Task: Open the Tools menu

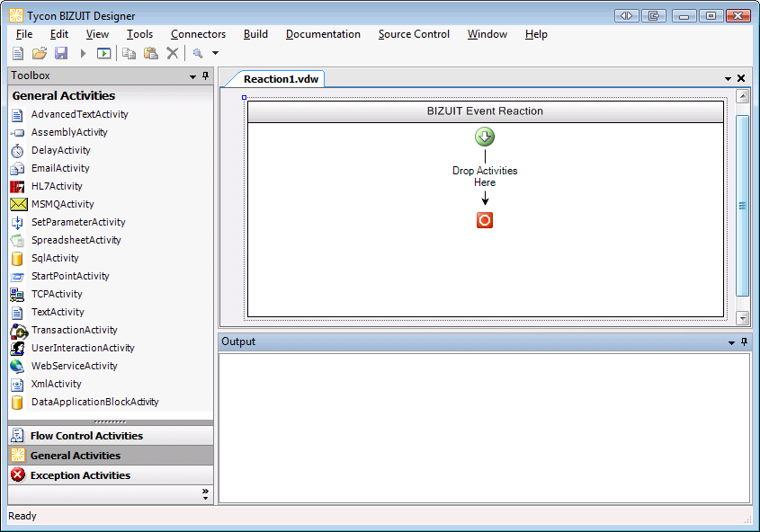Action: click(x=139, y=34)
